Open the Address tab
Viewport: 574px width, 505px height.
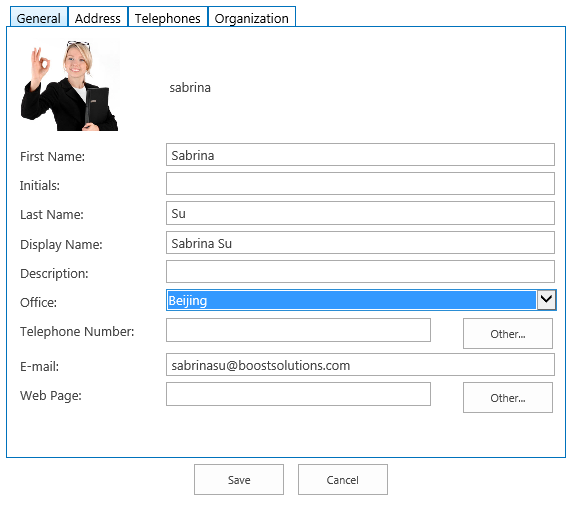click(x=98, y=17)
